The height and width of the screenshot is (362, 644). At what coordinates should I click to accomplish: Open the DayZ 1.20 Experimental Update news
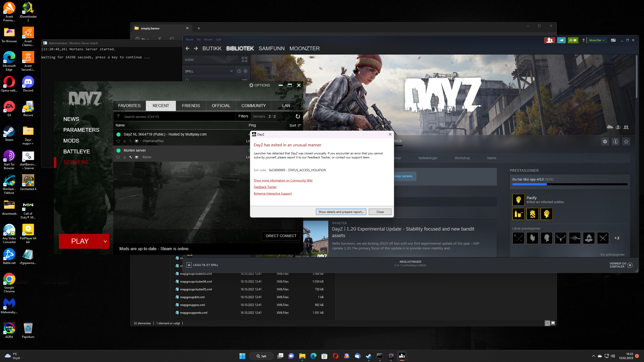(x=403, y=232)
